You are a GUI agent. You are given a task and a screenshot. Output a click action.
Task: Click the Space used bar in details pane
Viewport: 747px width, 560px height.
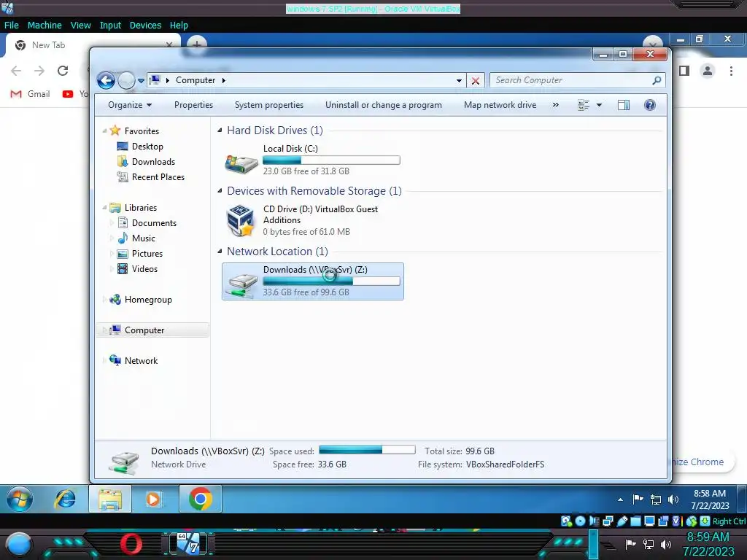[x=367, y=449]
